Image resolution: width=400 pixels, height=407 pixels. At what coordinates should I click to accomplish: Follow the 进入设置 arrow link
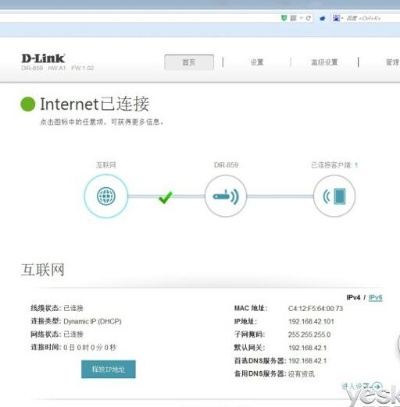click(x=361, y=386)
